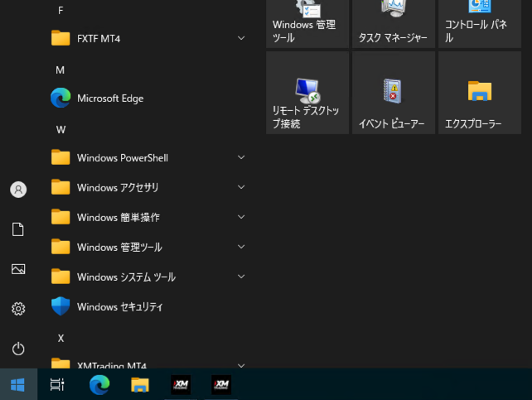532x400 pixels.
Task: Click the "Windows PowerShell" label
Action: (x=123, y=158)
